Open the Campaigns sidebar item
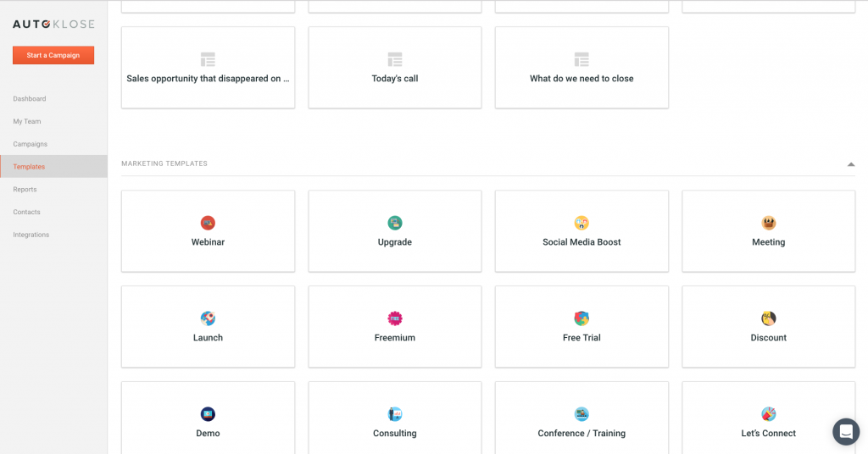Viewport: 868px width, 454px height. (31, 144)
